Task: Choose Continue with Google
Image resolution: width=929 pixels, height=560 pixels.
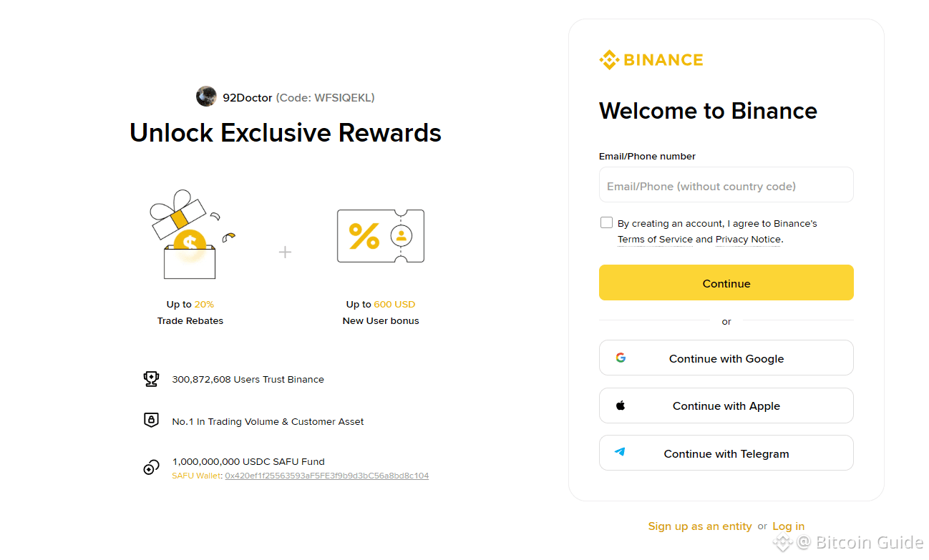Action: click(x=726, y=358)
